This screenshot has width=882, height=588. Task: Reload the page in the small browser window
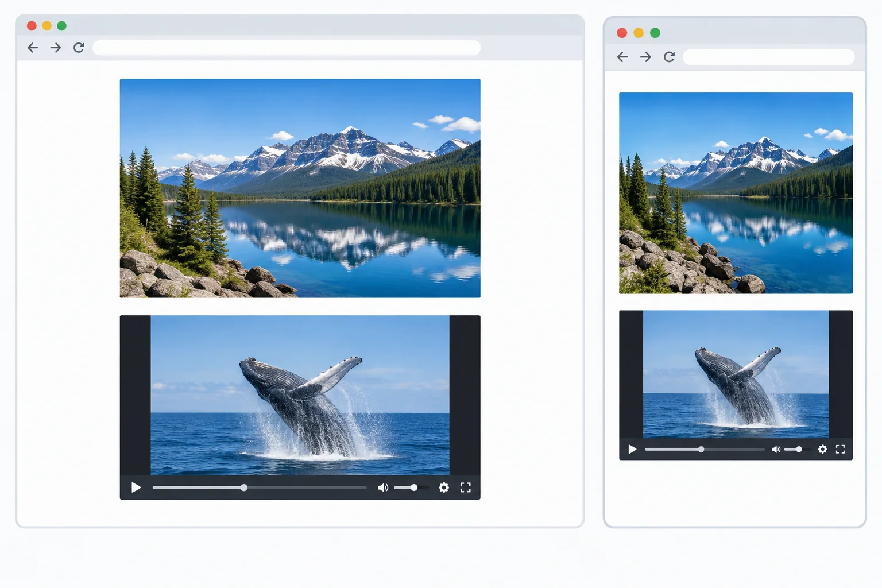tap(669, 57)
